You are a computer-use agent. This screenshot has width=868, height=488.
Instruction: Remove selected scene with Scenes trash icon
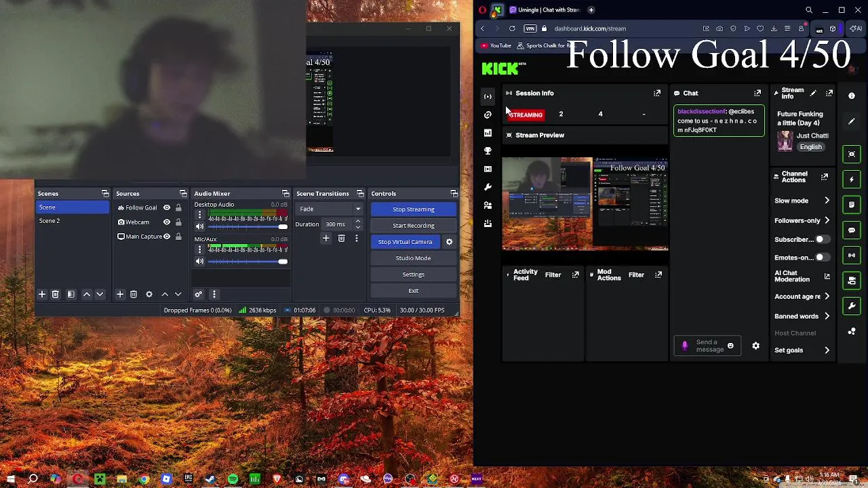coord(56,294)
